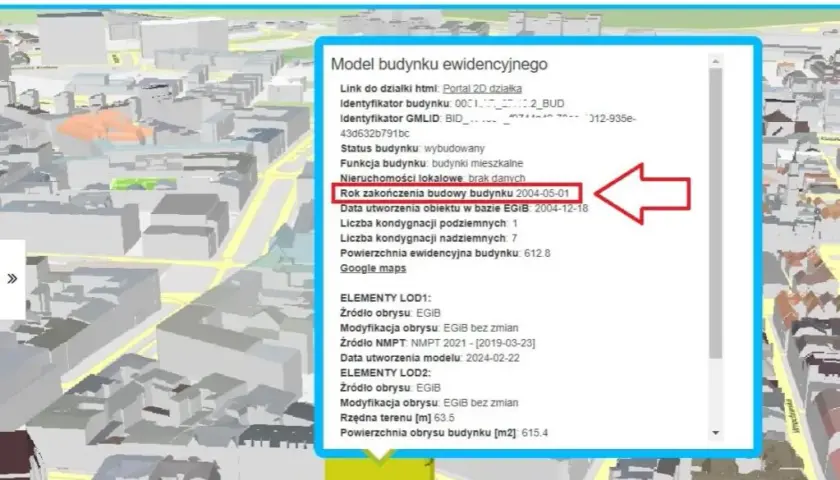Click 'Status budynku: wybudowany' text
The height and width of the screenshot is (480, 840).
coord(412,148)
